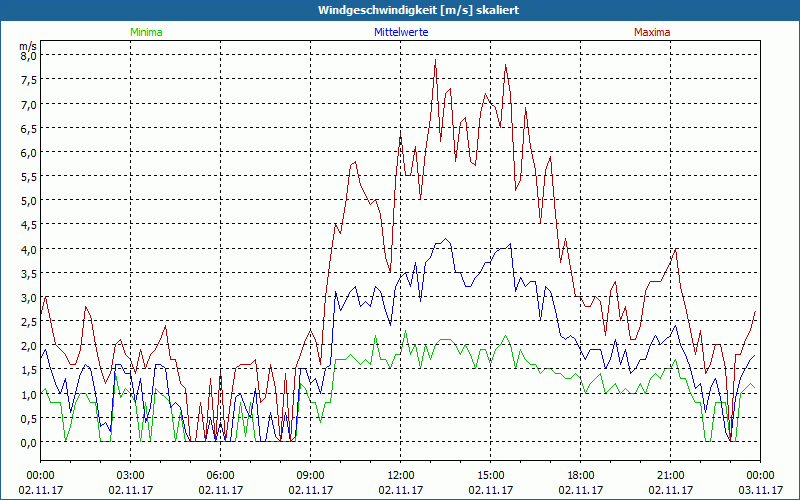Screen dimensions: 800x500
Task: Click the 7,5 y-axis value
Action: click(x=28, y=80)
